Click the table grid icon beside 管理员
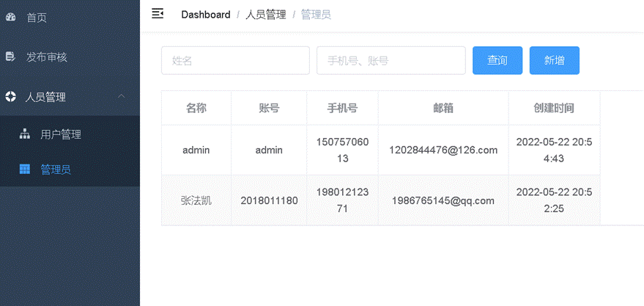Screen dimensions: 644x306 click(x=25, y=169)
